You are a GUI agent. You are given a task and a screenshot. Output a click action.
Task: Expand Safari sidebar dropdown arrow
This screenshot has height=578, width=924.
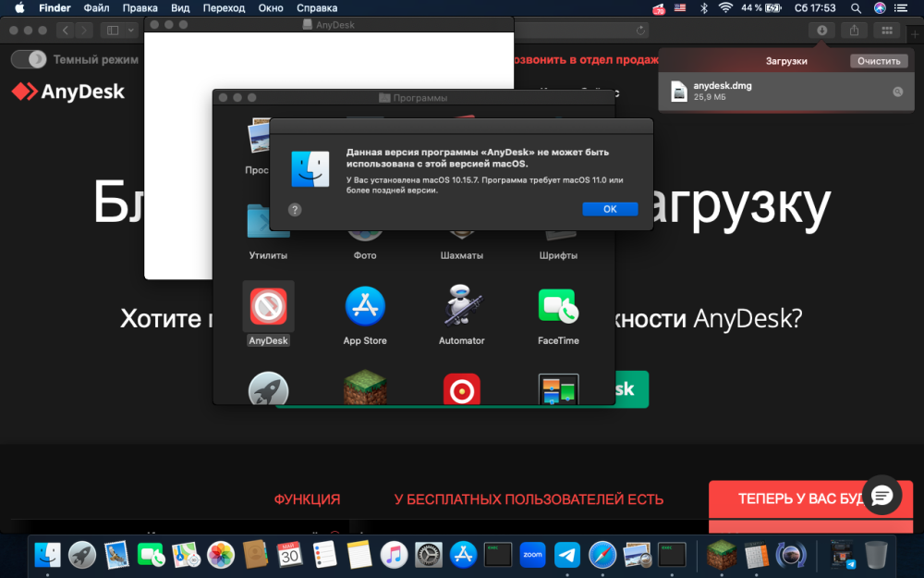coord(131,31)
